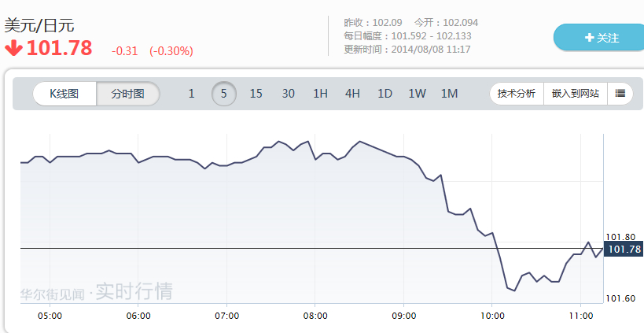Click the plus icon on follow button
Image resolution: width=644 pixels, height=333 pixels.
589,37
